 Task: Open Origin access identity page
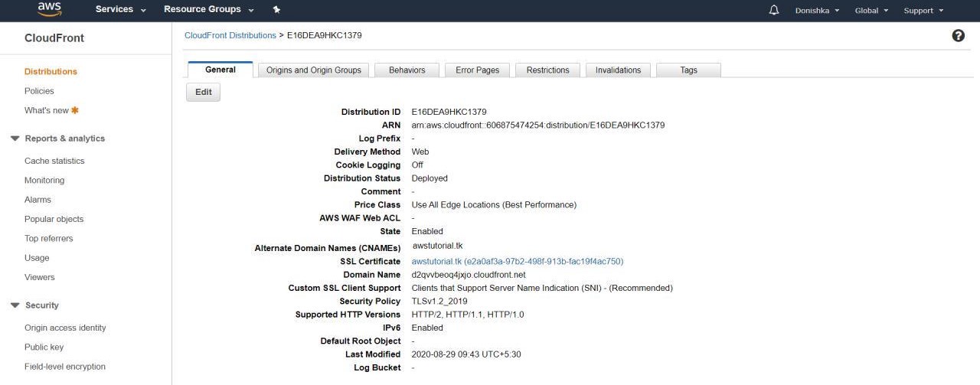pyautogui.click(x=65, y=328)
